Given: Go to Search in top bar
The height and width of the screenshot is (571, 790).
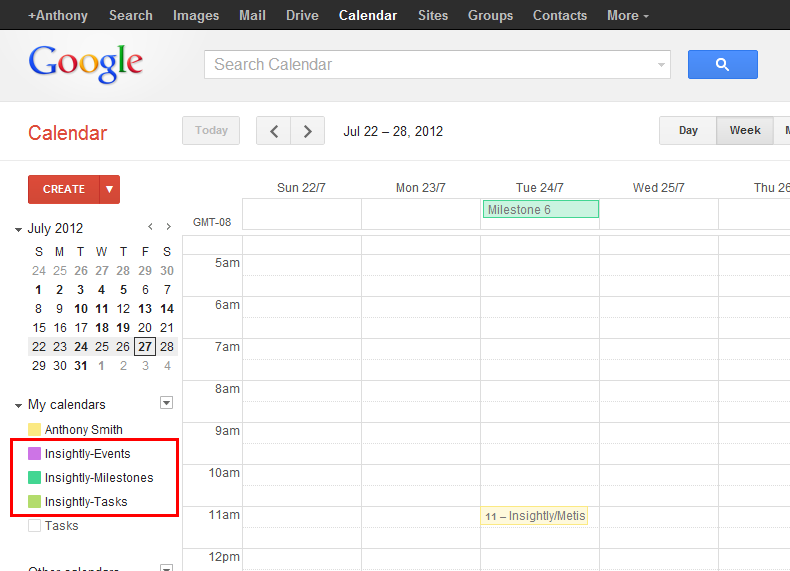Looking at the screenshot, I should tap(131, 16).
